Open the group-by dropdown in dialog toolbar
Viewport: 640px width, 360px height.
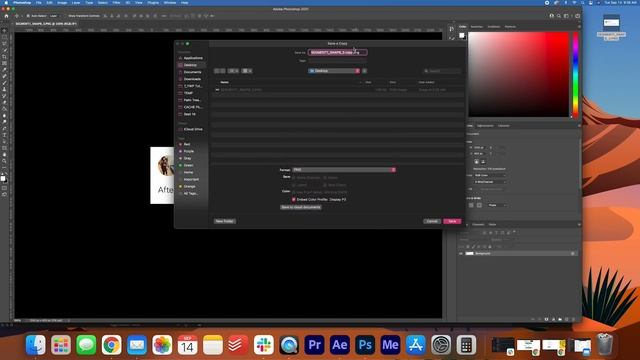click(247, 71)
